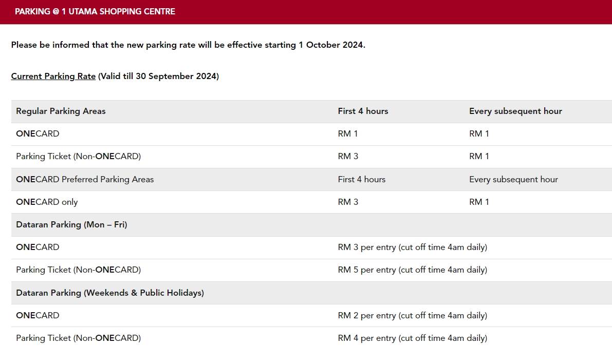Click RM 2 per entry cut off text
Viewport: 612px width, 364px height.
pyautogui.click(x=413, y=316)
